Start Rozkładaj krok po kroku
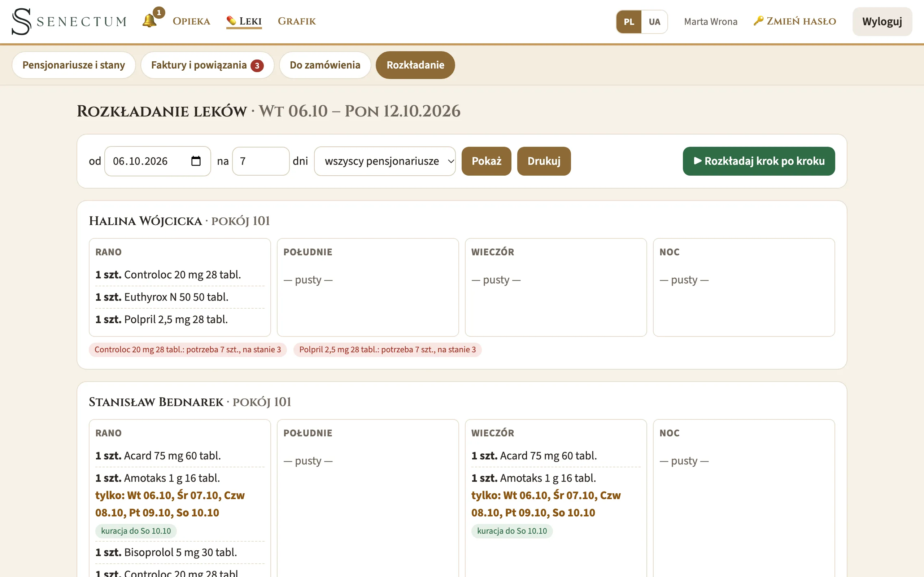 coord(759,161)
